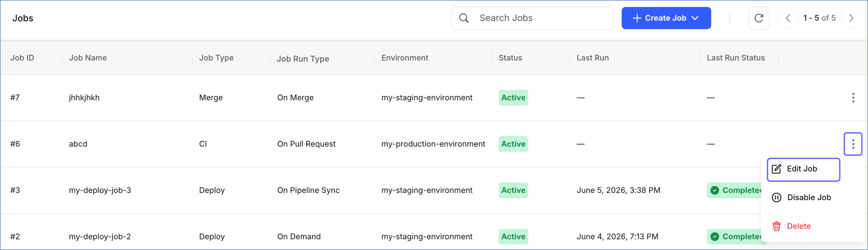This screenshot has width=868, height=250.
Task: Click my-production-environment cell
Action: (433, 144)
